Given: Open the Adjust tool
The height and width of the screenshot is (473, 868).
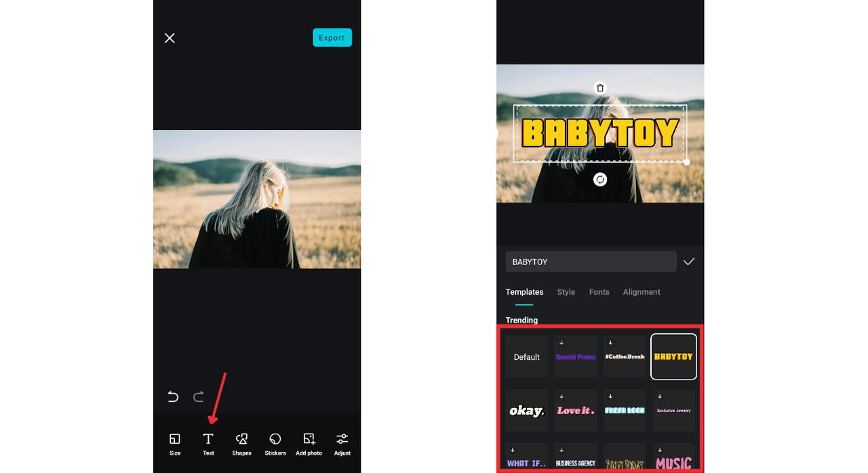Looking at the screenshot, I should (x=342, y=444).
